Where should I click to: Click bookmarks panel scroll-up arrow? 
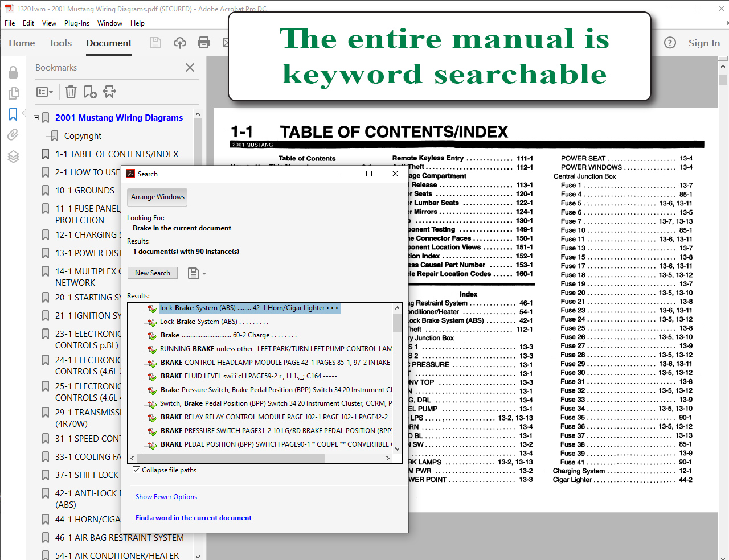[198, 114]
